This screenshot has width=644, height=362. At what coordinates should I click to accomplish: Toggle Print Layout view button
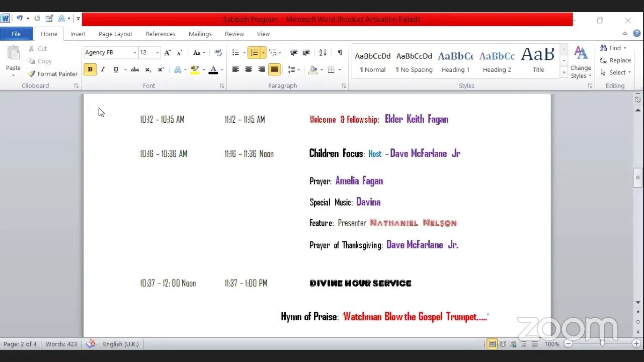click(492, 344)
